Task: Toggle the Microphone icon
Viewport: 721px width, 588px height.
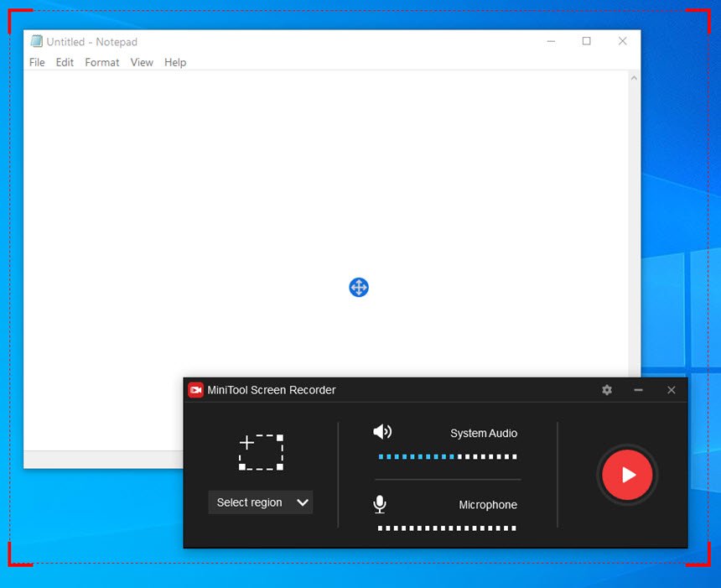Action: tap(380, 504)
